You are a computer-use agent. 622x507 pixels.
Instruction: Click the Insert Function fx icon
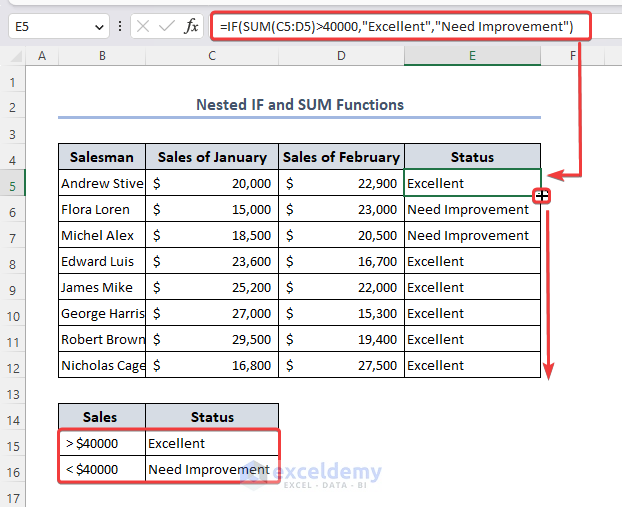coord(191,26)
